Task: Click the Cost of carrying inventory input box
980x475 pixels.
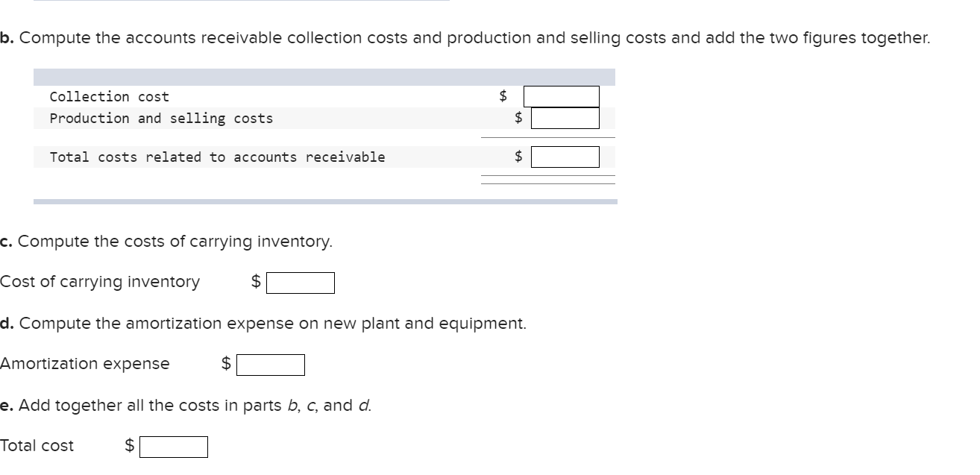Action: [301, 282]
